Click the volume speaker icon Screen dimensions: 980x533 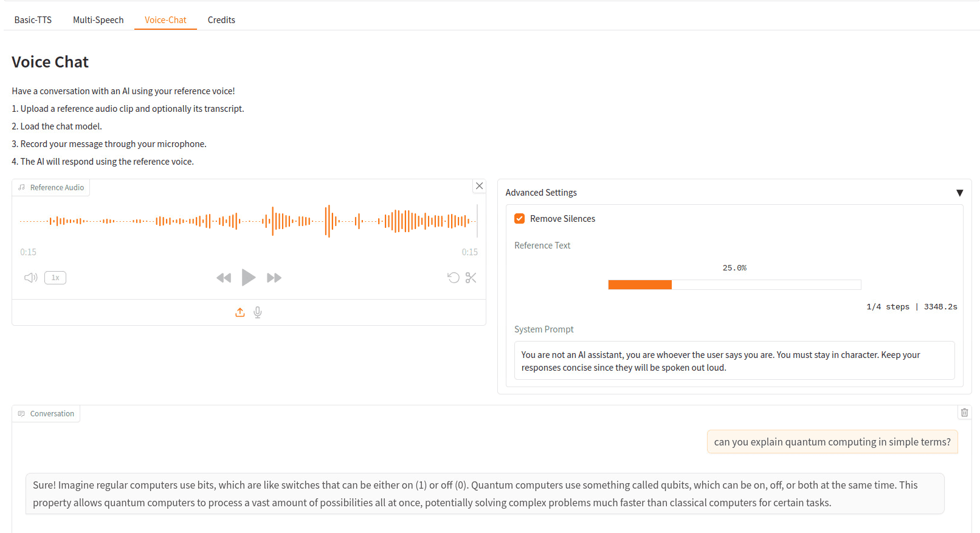[30, 278]
